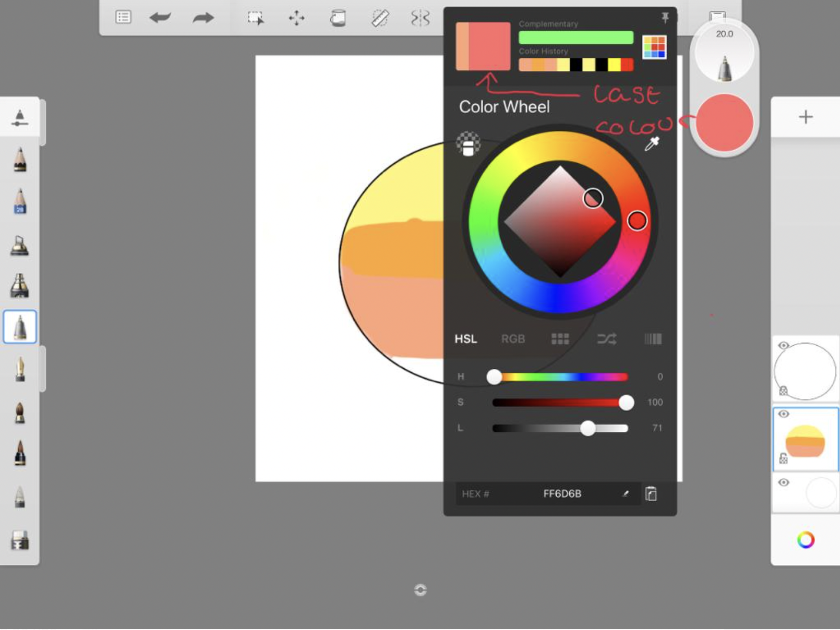Open background color wheel in layer panel
This screenshot has width=840, height=630.
coord(806,540)
